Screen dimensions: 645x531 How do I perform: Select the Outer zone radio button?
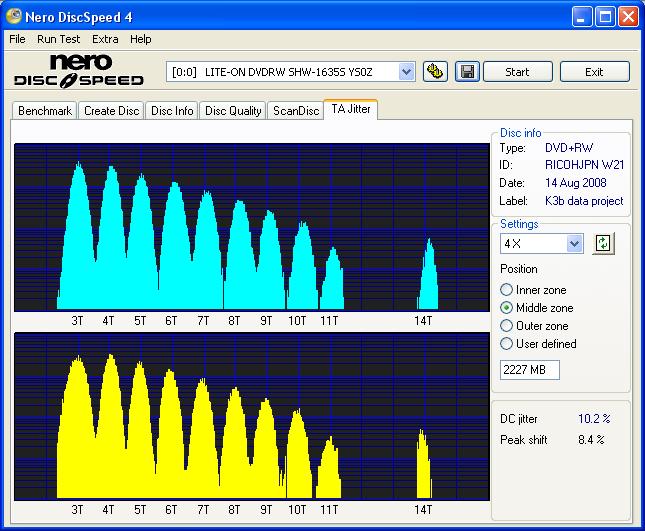click(x=506, y=326)
